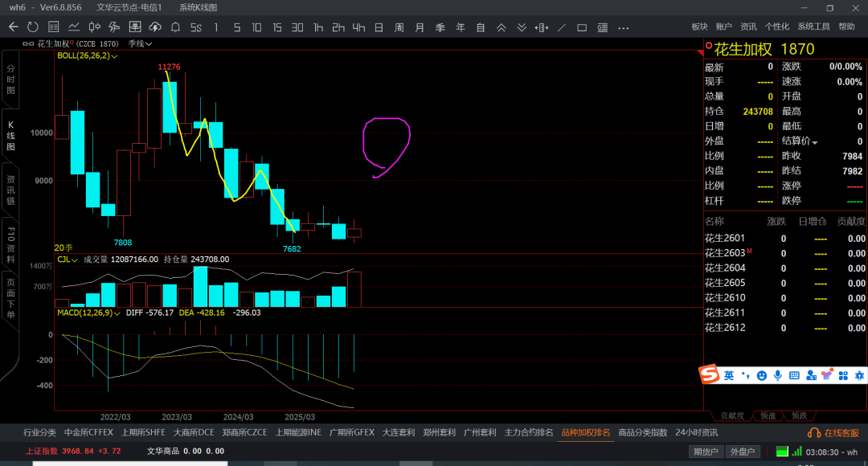Image resolution: width=868 pixels, height=466 pixels.
Task: Click the chain link icon before 花生加权
Action: click(27, 43)
